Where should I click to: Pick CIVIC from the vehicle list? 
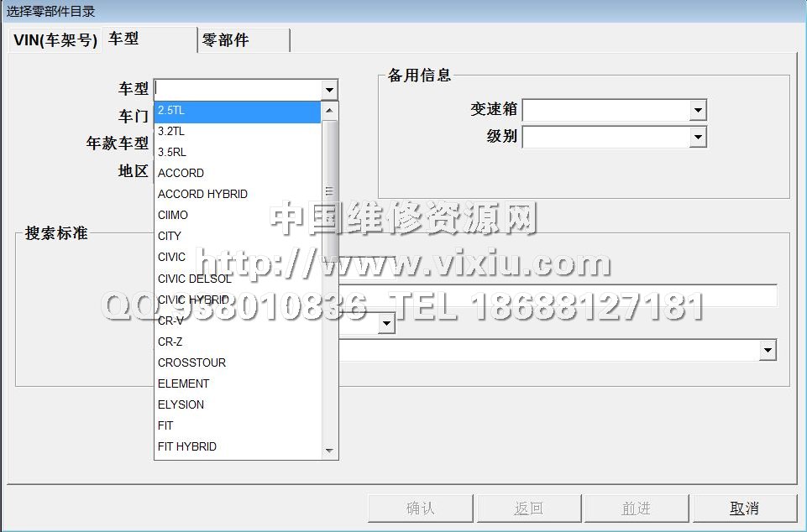(x=238, y=258)
